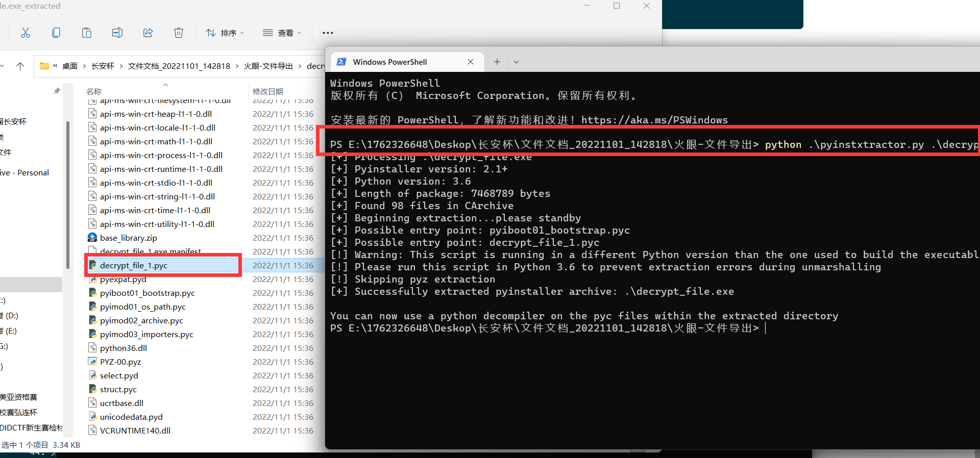Select file api-ms-win-crt-heap-l1-1-0.dll
Image resolution: width=980 pixels, height=458 pixels.
[156, 114]
